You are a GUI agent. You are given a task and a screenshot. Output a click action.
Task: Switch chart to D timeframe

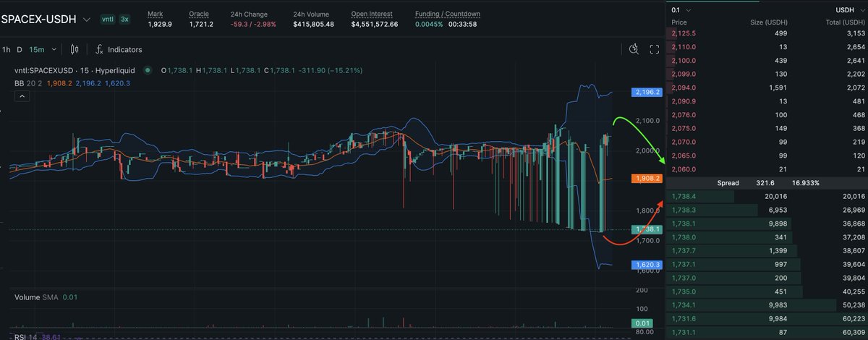click(20, 49)
